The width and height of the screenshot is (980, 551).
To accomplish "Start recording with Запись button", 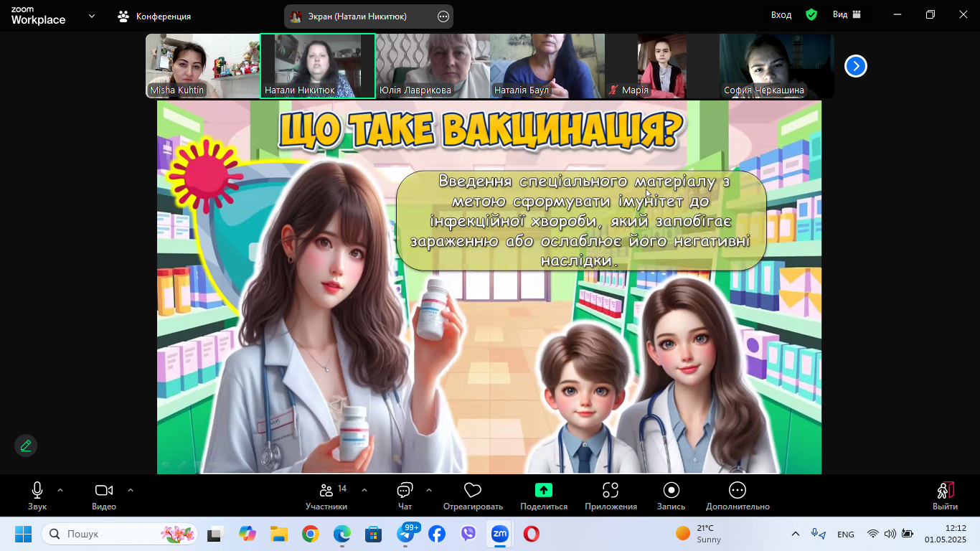I will coord(672,496).
